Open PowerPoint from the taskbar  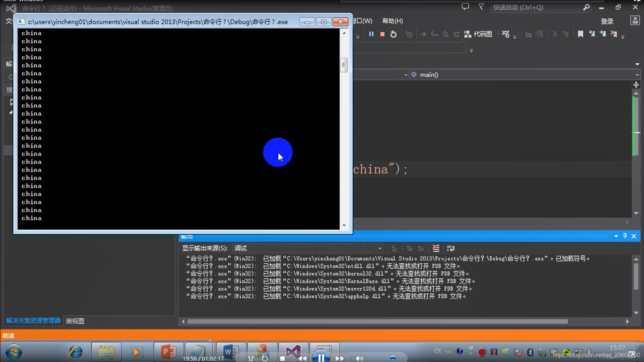point(168,352)
